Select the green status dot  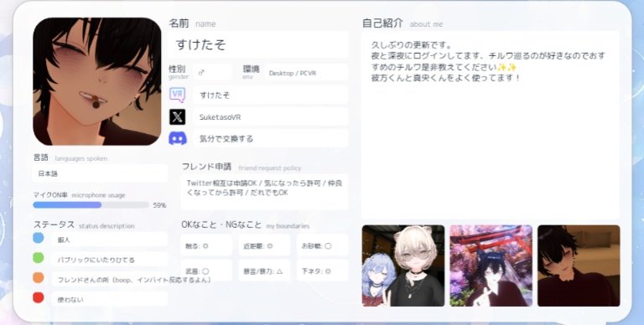point(39,258)
